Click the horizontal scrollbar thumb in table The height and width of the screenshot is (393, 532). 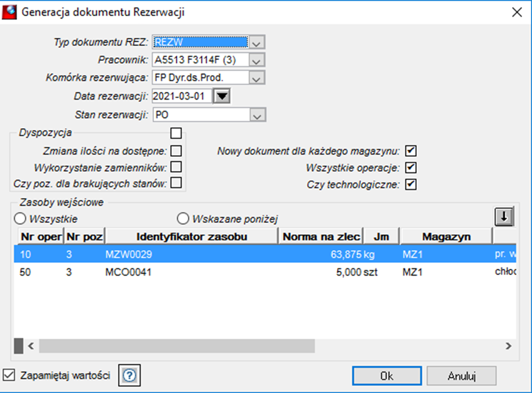(177, 346)
